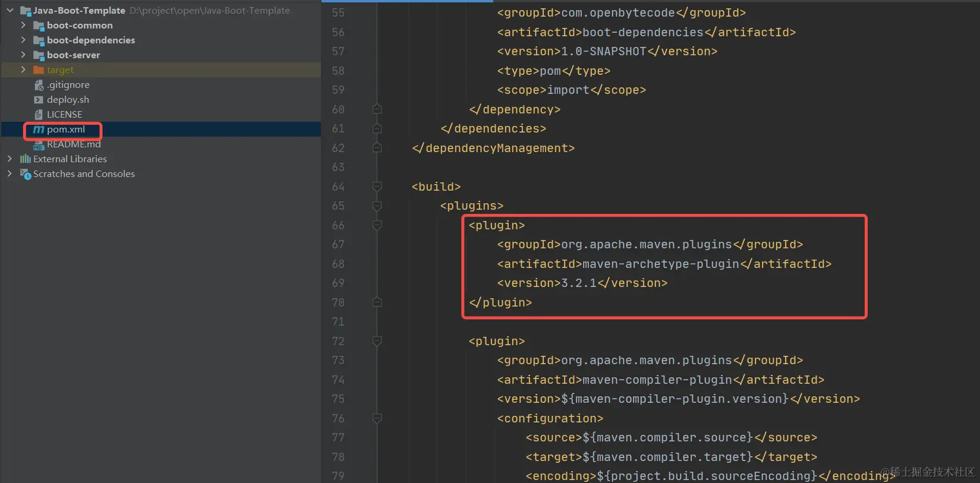
Task: Click the ${maven.compiler.target} text
Action: point(668,457)
